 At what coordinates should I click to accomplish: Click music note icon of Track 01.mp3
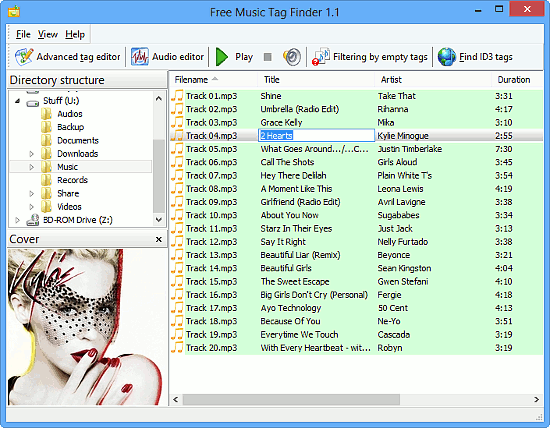point(177,96)
